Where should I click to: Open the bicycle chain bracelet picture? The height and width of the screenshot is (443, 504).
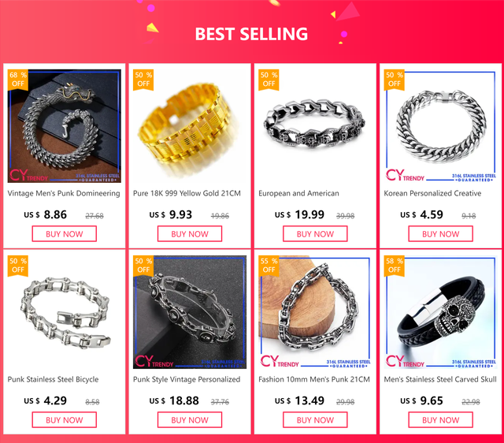65,312
